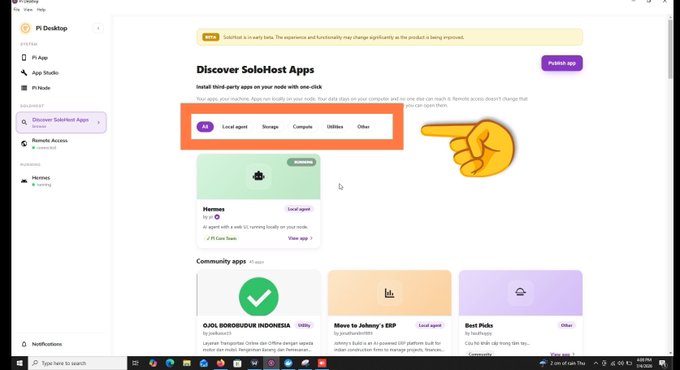Collapse the Pi Desktop sidebar
The height and width of the screenshot is (370, 680).
click(98, 28)
